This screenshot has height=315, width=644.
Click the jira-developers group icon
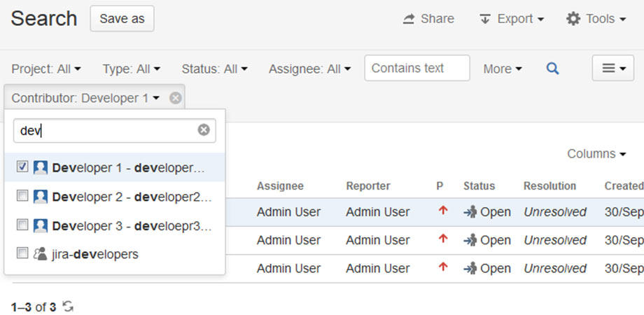[40, 254]
